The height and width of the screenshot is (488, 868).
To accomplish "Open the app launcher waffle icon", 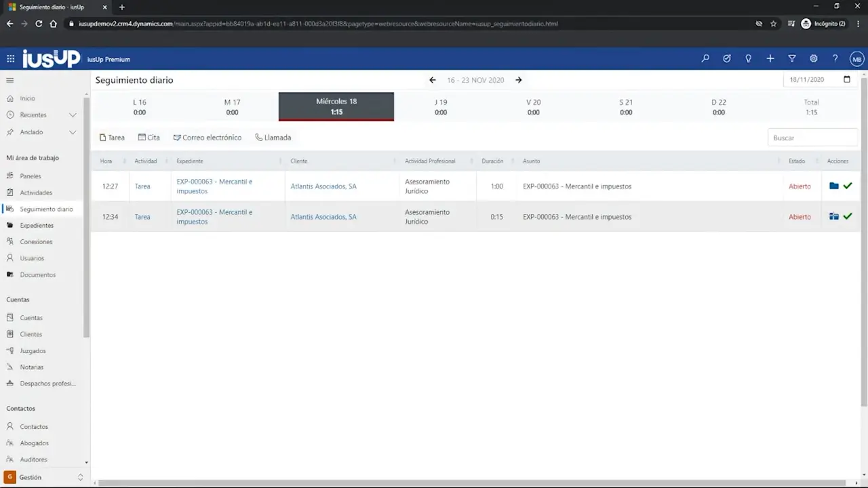I will pos(11,59).
